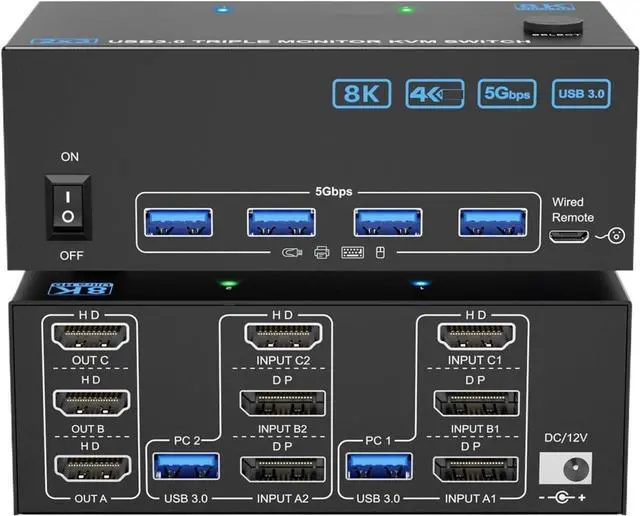Click the fourth front USB 3.0 port
The image size is (640, 516).
pos(493,222)
